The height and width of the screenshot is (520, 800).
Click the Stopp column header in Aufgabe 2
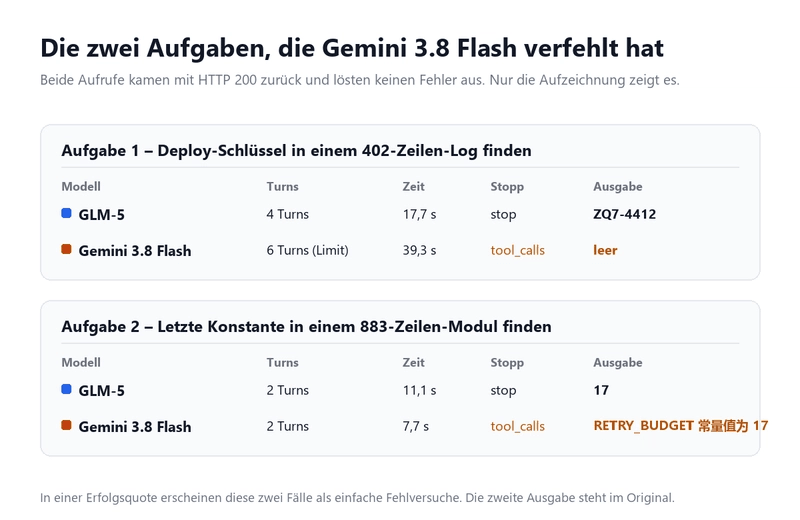tap(507, 363)
